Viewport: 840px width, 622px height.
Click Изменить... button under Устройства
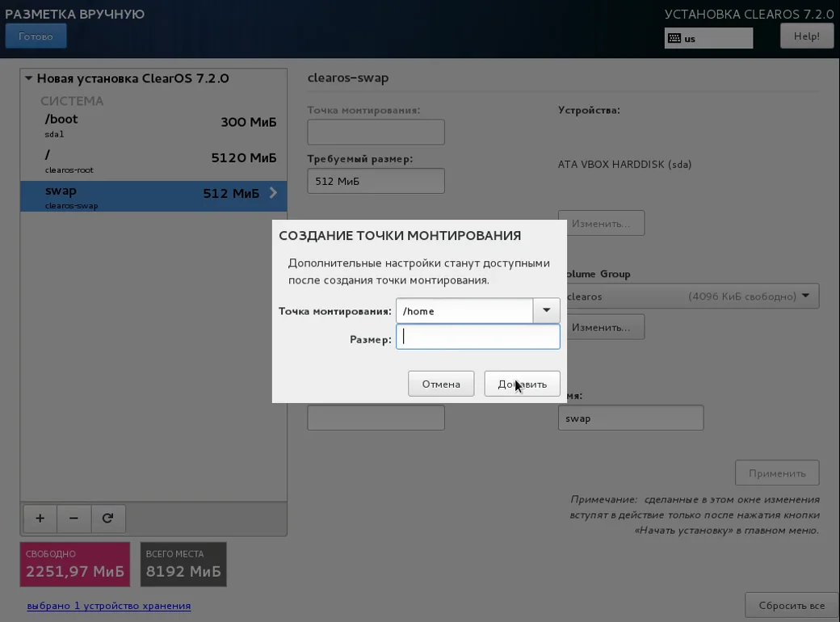[x=601, y=223]
